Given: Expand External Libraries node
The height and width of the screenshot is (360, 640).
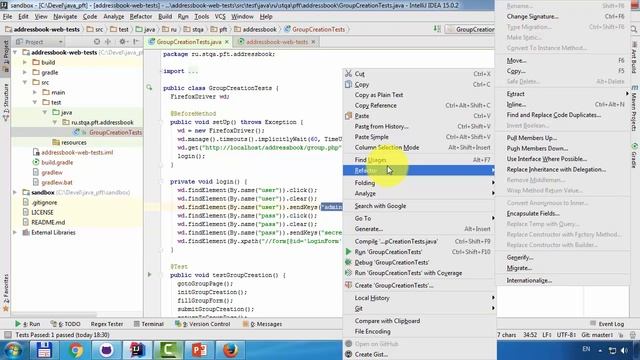Looking at the screenshot, I should point(15,232).
